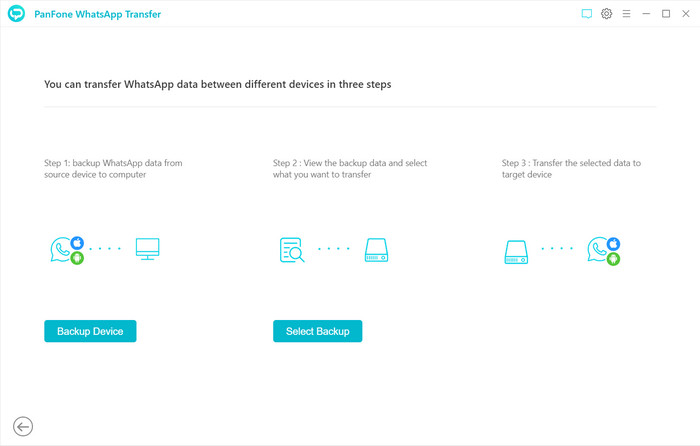
Task: Click the 'You can transfer WhatsApp data' heading
Action: (217, 84)
